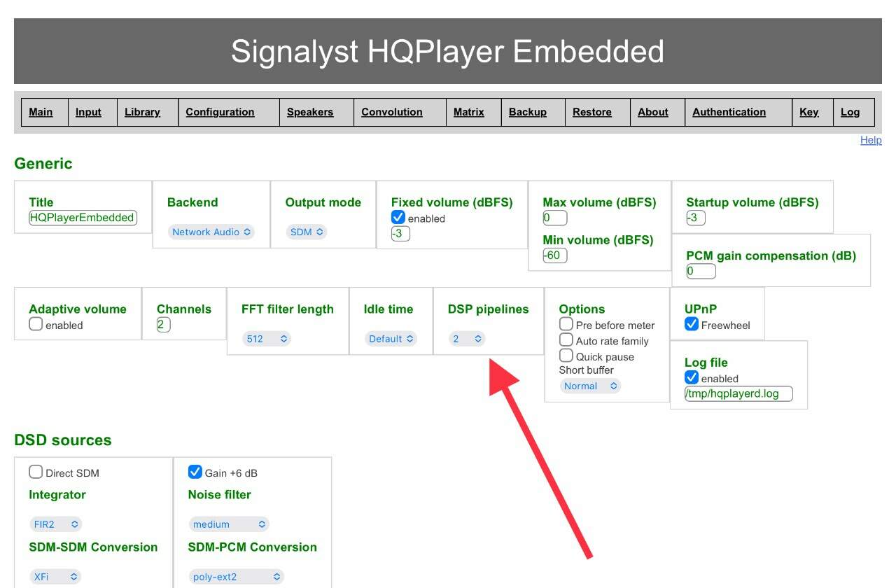This screenshot has width=896, height=588.
Task: Click the DSD sources section heading
Action: [63, 440]
